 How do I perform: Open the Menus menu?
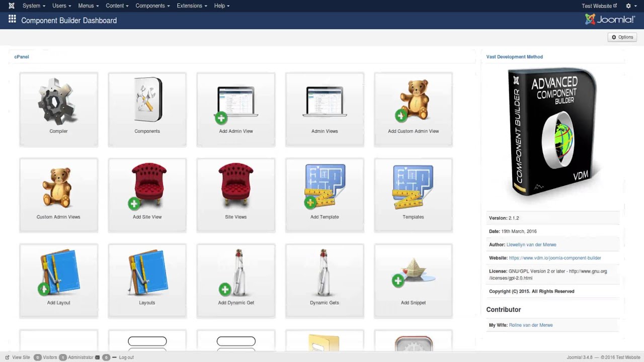[x=88, y=6]
